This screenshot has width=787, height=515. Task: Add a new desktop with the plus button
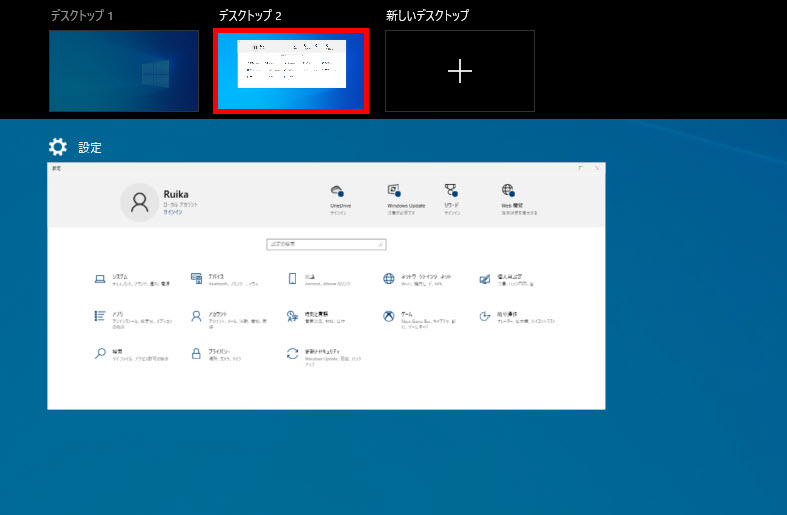459,71
